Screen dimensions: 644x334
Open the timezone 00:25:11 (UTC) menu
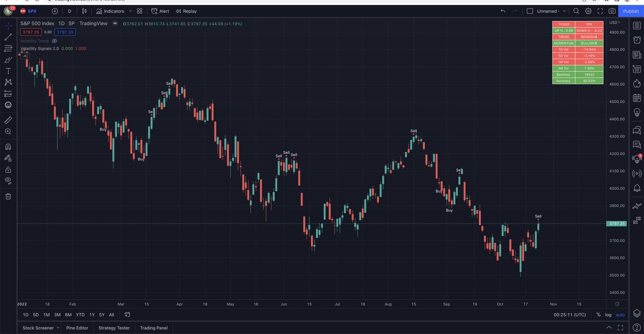(x=570, y=315)
